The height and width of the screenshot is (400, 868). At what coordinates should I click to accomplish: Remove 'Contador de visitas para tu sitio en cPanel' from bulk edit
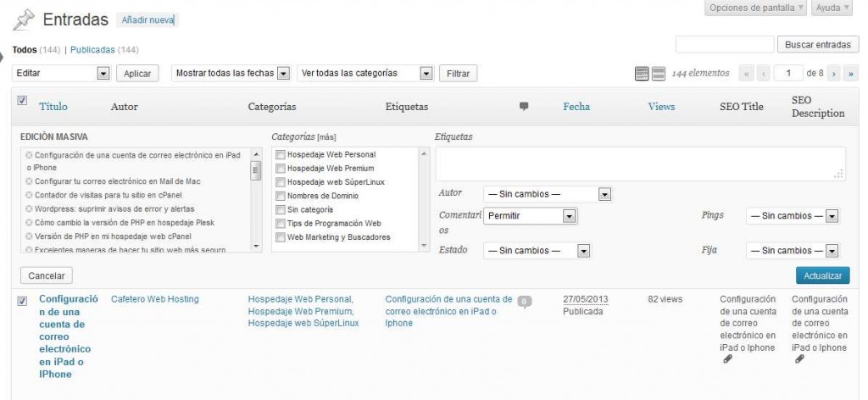[30, 195]
